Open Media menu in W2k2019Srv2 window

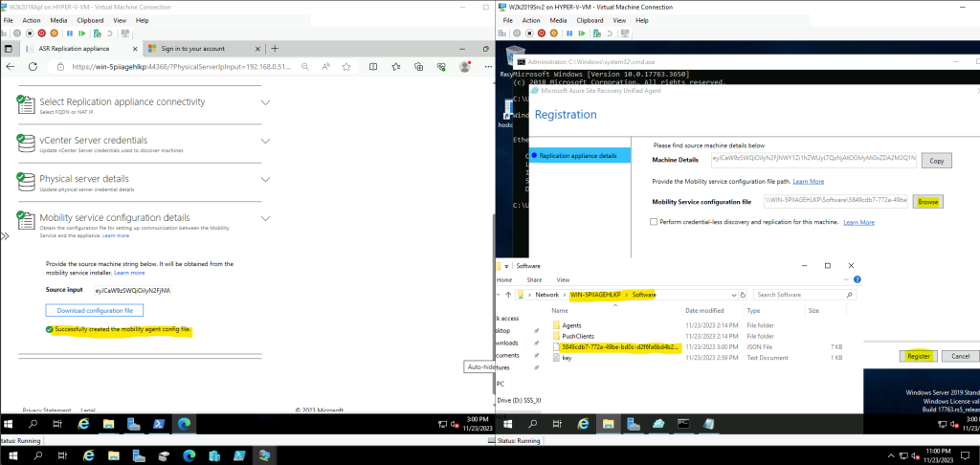[x=558, y=21]
